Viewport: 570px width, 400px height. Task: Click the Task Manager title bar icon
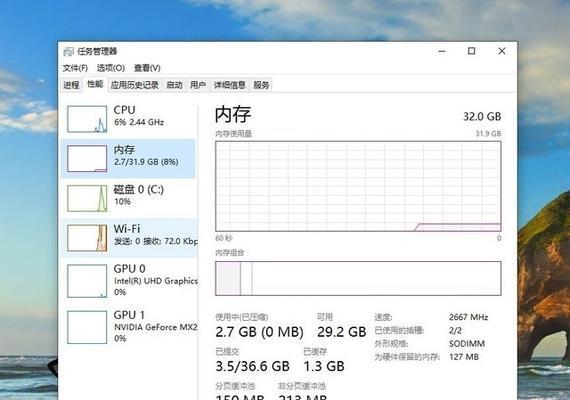(x=68, y=52)
